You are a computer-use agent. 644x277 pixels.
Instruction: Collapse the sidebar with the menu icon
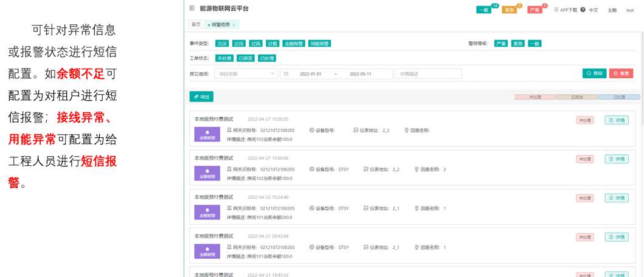pyautogui.click(x=192, y=9)
